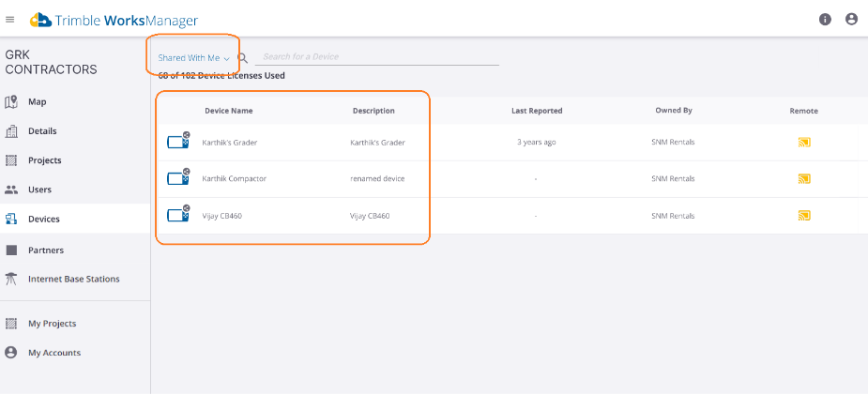Image resolution: width=868 pixels, height=395 pixels.
Task: Click the Remote column header
Action: (804, 112)
